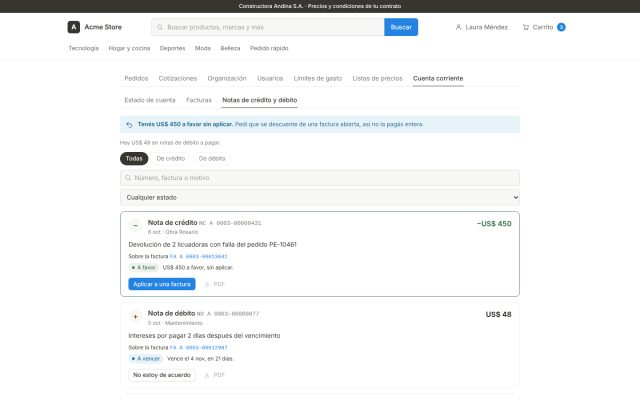Click the Acme Store logo icon
640x400 pixels.
(73, 27)
